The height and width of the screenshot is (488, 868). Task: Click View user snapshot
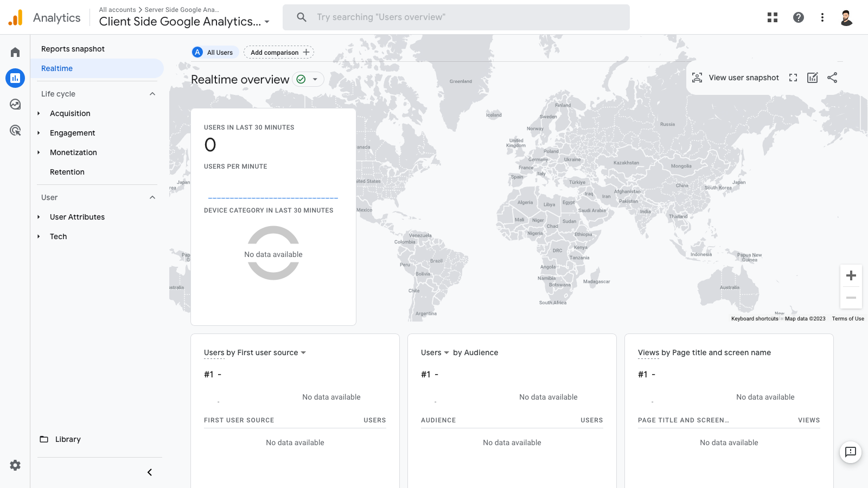(x=736, y=78)
